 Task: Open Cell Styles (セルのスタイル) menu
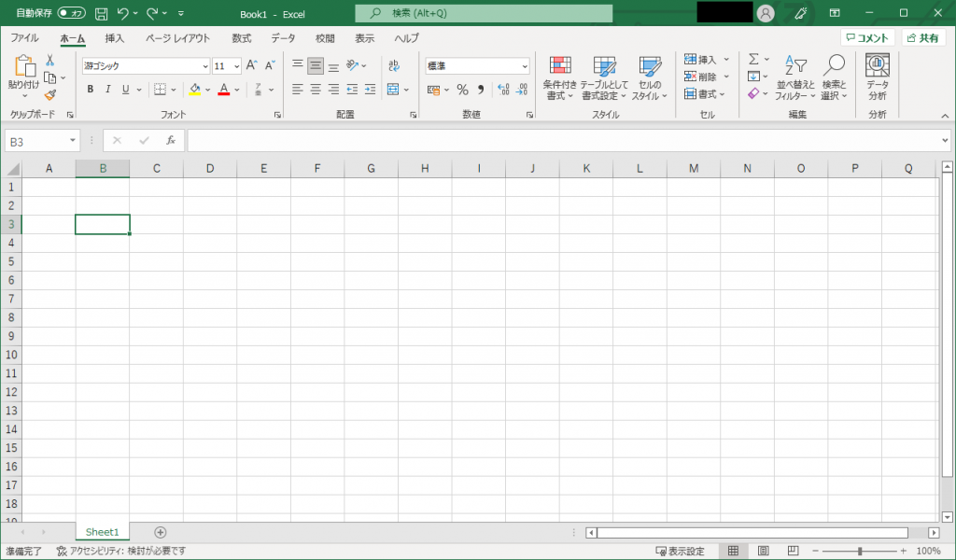tap(650, 77)
